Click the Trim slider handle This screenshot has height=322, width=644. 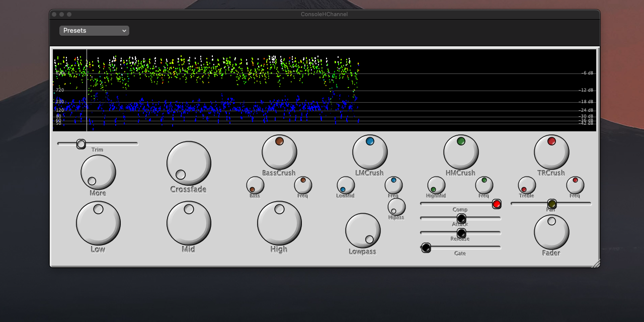pos(81,144)
